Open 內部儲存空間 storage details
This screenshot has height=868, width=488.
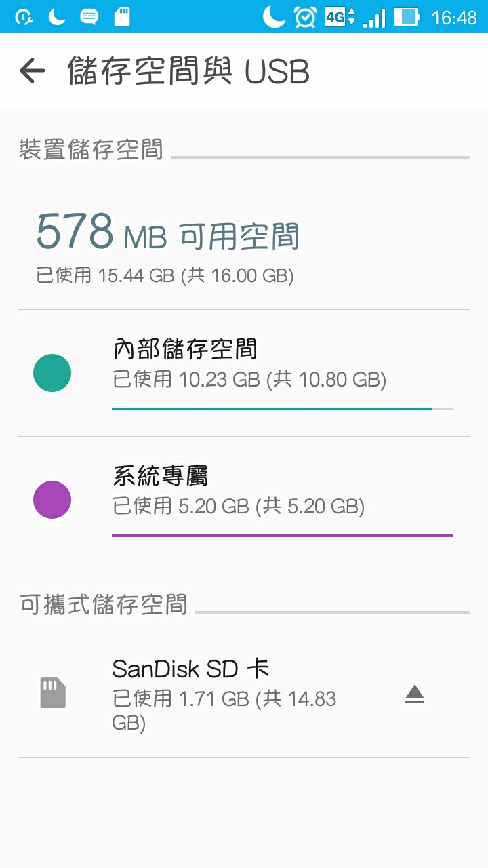[244, 373]
